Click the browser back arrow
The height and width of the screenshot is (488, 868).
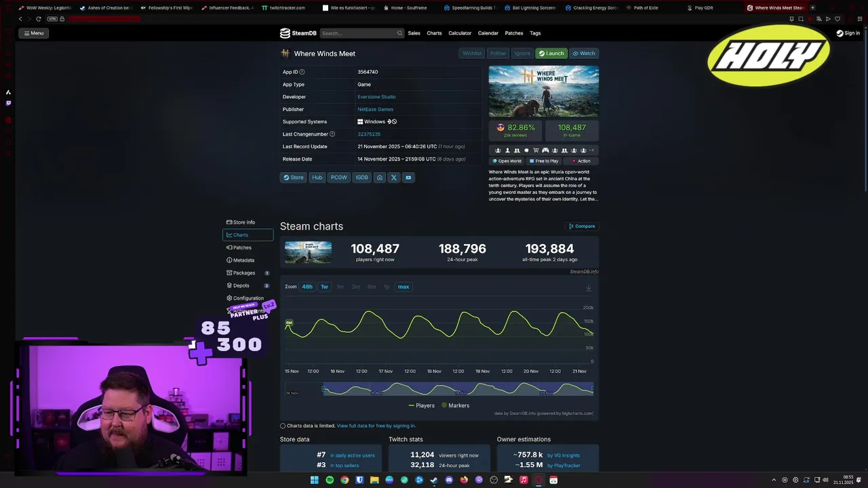pyautogui.click(x=20, y=19)
